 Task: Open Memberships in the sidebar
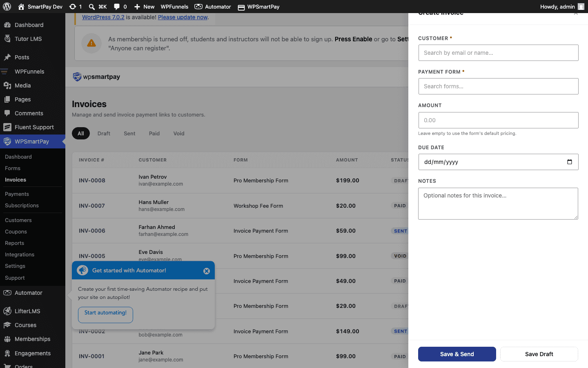(x=33, y=339)
